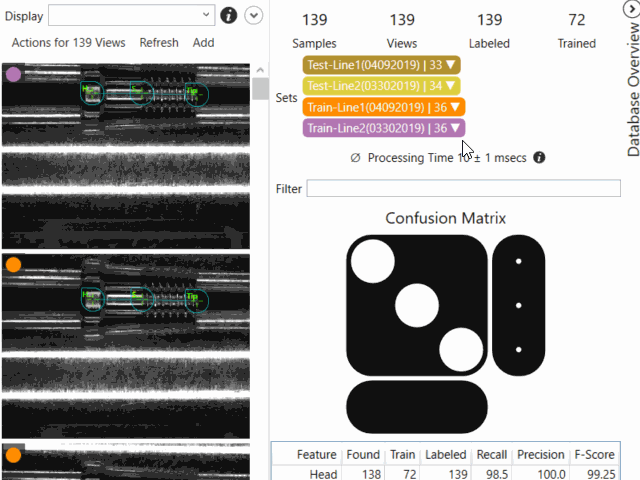Click orange set marker on second image
Image resolution: width=640 pixels, height=480 pixels.
pyautogui.click(x=14, y=265)
